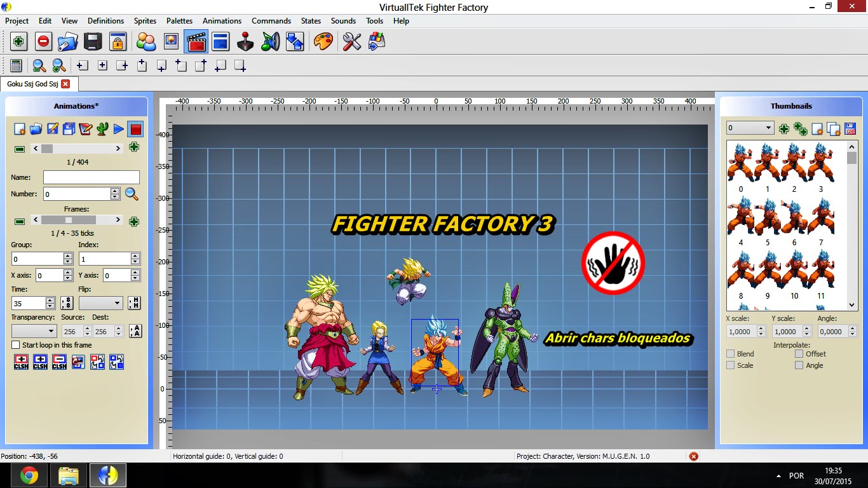Open the Transparency dropdown

pos(34,331)
